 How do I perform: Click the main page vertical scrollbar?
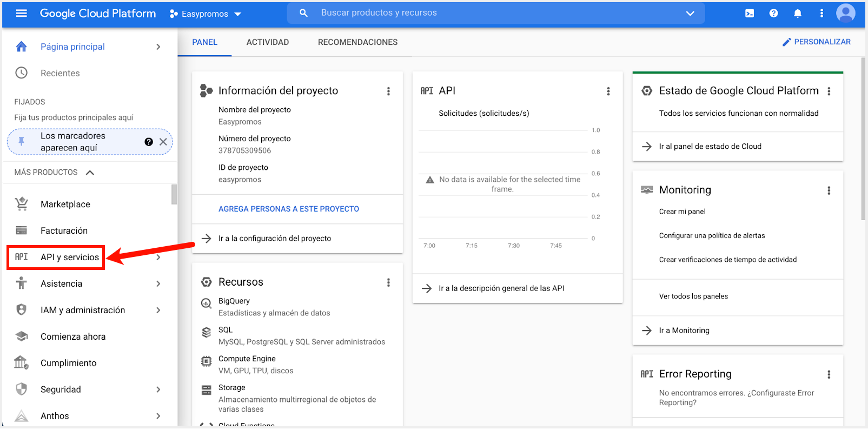click(863, 138)
